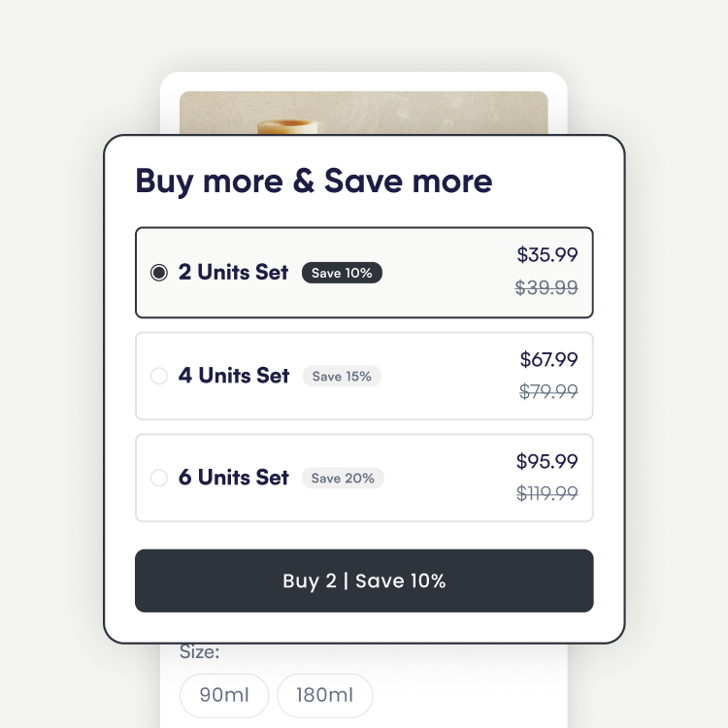
Task: Click the Save 10% badge
Action: pos(342,273)
